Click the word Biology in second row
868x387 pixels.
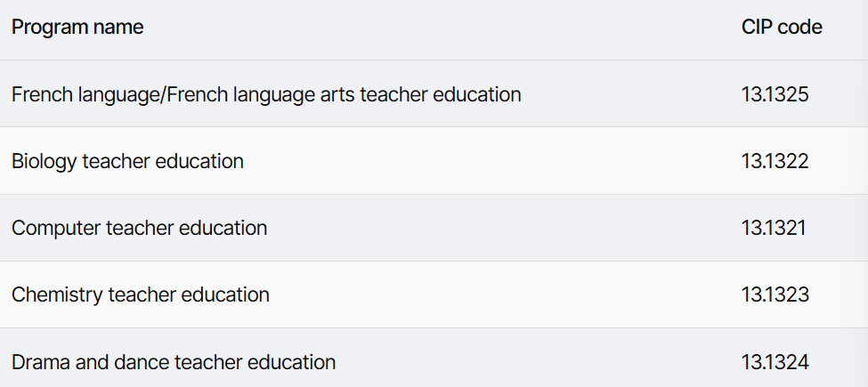(x=44, y=161)
